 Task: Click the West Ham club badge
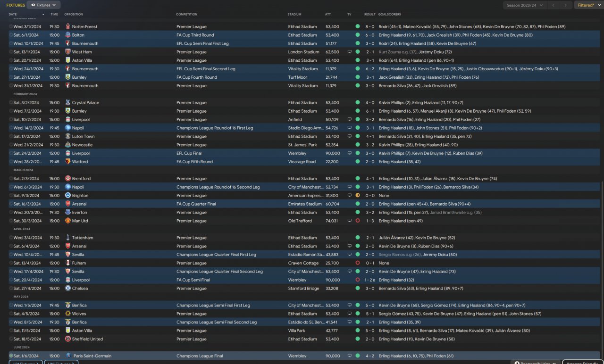[68, 52]
